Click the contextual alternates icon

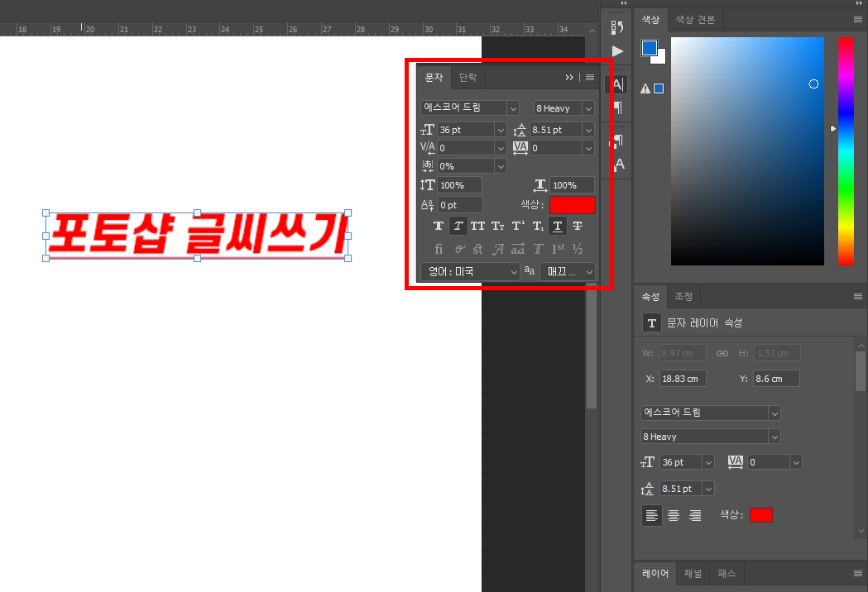tap(459, 249)
